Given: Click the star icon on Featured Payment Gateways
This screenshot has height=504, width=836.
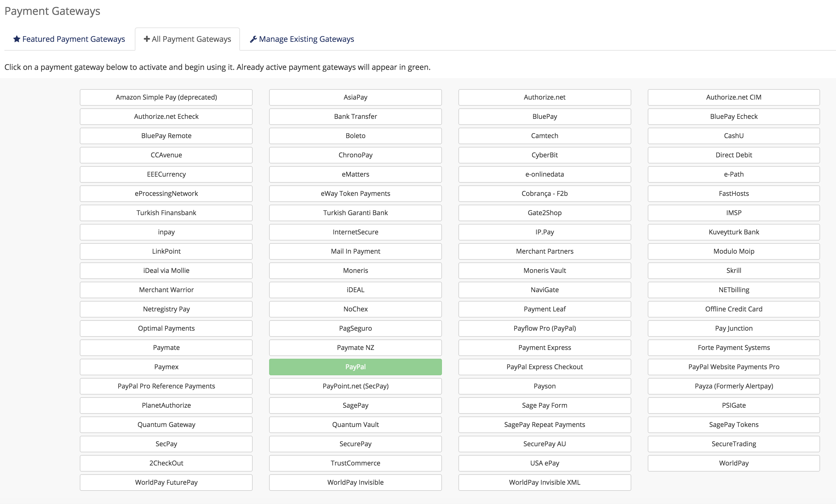Looking at the screenshot, I should [x=17, y=39].
